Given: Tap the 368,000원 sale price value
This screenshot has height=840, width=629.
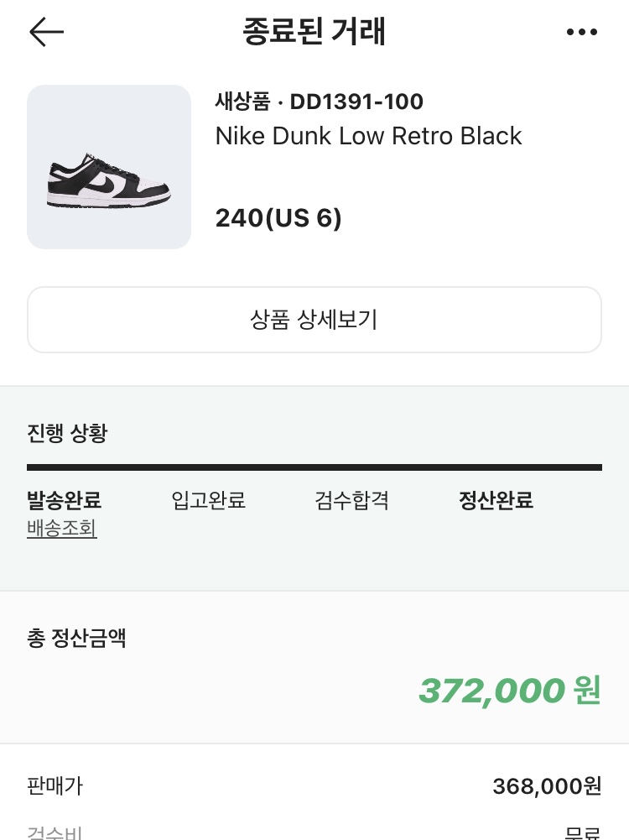Looking at the screenshot, I should click(x=547, y=786).
